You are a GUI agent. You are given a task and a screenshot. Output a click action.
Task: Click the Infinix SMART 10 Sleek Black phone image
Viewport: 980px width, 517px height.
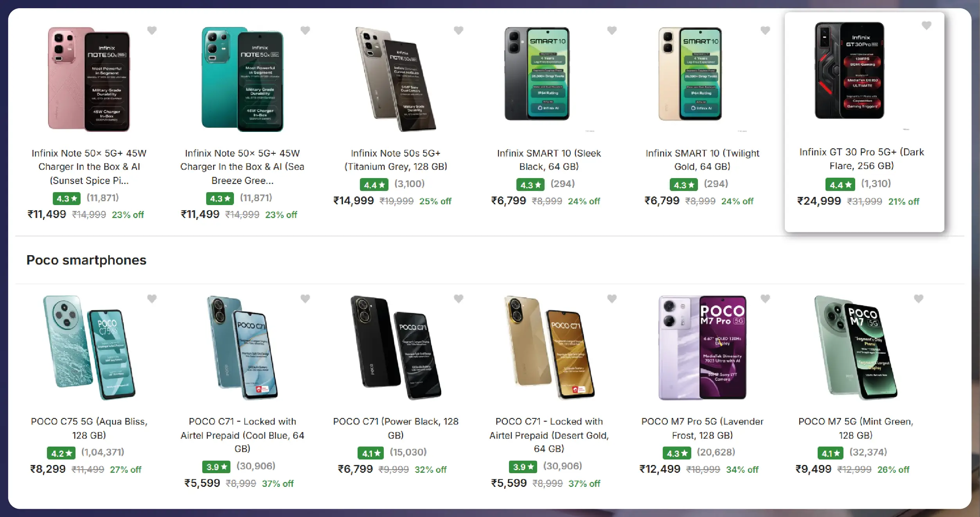[537, 74]
